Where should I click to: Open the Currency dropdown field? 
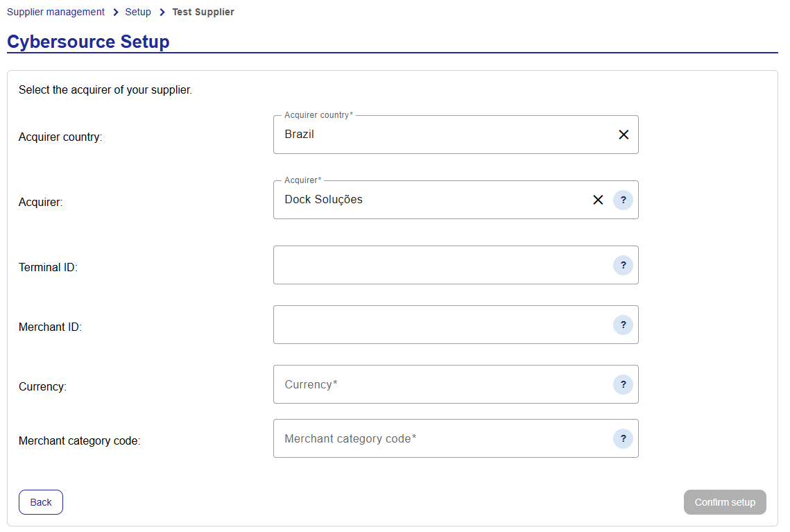pos(456,384)
